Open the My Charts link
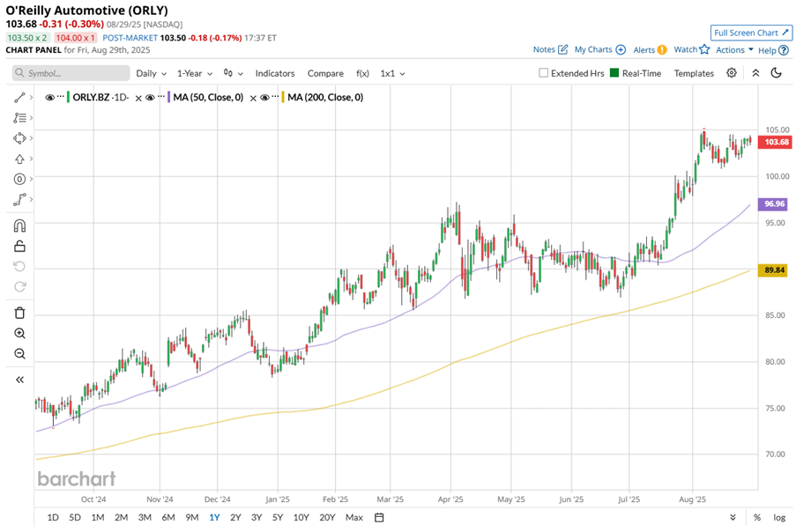 pos(593,49)
